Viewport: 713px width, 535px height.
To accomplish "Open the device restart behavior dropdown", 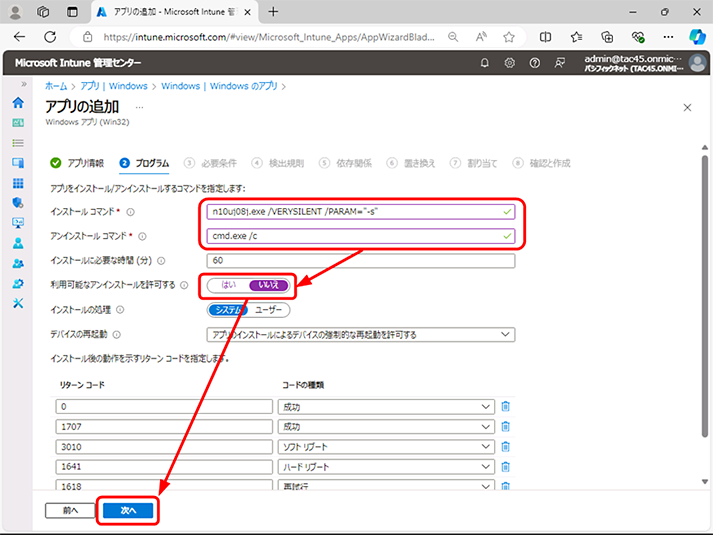I will (361, 335).
